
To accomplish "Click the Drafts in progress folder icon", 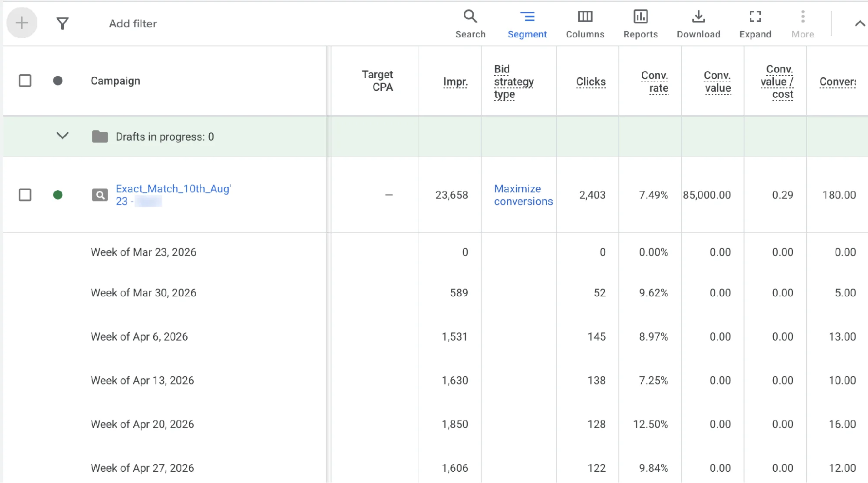I will 100,137.
